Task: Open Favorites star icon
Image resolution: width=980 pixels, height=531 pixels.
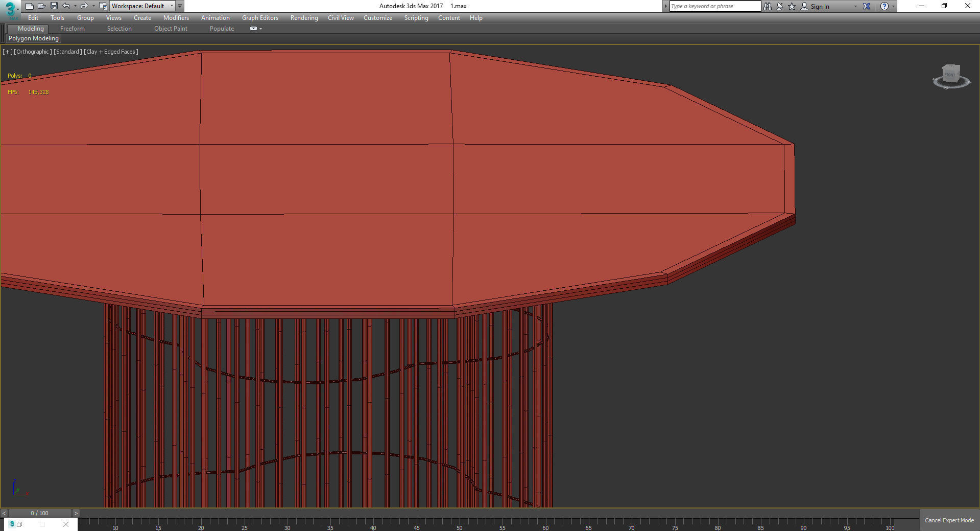Action: click(x=792, y=6)
